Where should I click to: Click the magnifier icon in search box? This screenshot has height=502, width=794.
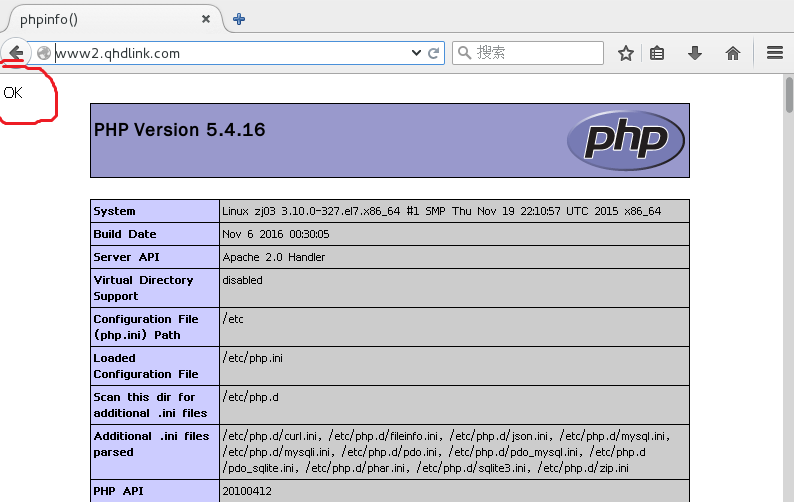click(x=464, y=53)
